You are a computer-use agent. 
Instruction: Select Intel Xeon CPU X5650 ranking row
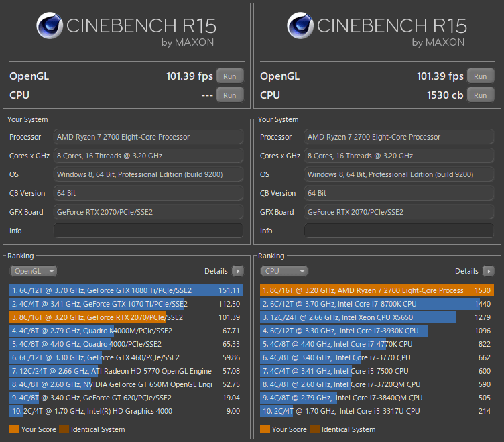click(377, 317)
